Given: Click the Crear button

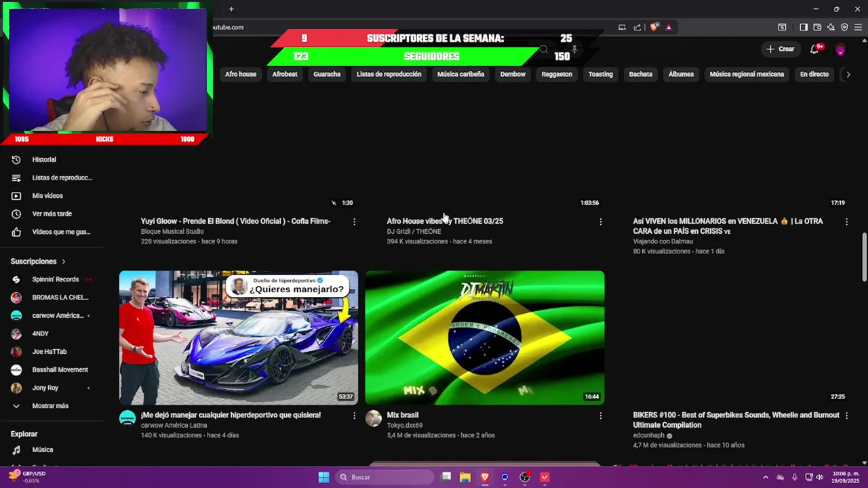Looking at the screenshot, I should pyautogui.click(x=781, y=49).
